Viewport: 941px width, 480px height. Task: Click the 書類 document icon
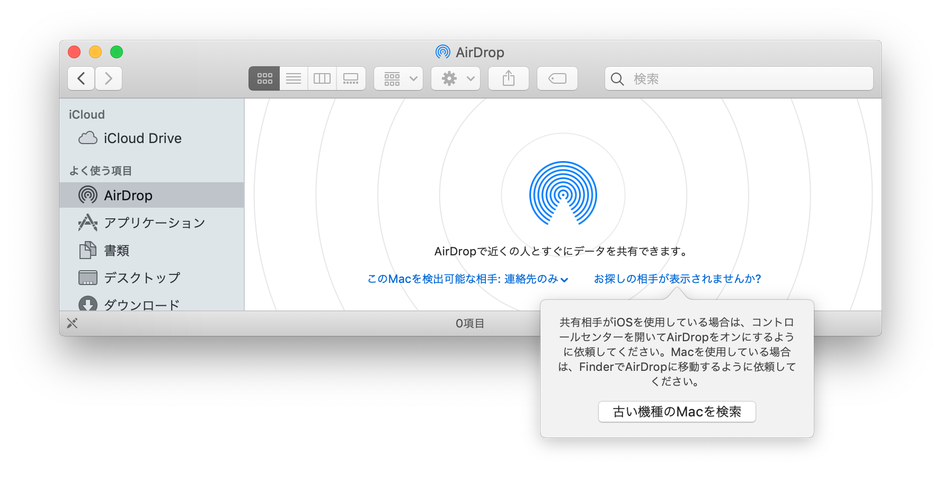(x=88, y=250)
